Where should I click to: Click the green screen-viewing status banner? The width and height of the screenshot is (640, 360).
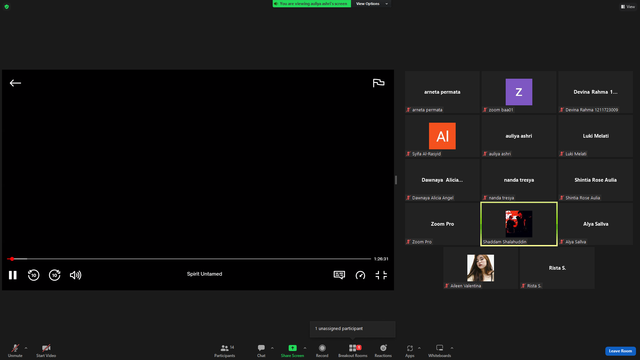[x=312, y=4]
